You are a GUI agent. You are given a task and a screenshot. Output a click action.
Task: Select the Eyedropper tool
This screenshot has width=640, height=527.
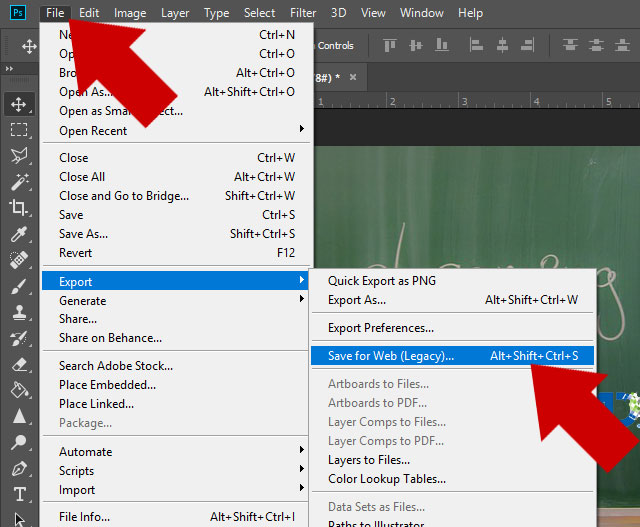point(19,234)
